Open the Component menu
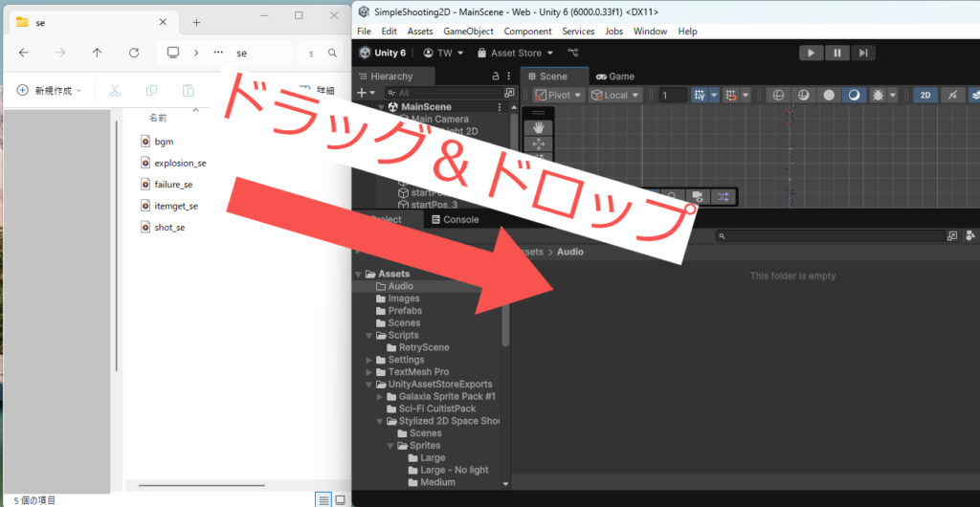 click(527, 32)
